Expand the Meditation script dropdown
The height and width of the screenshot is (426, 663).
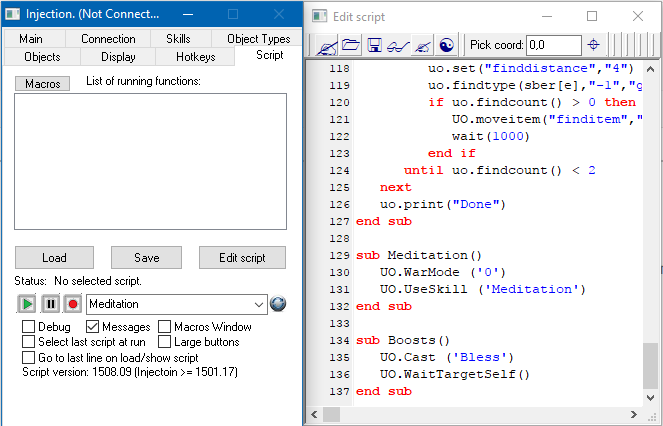point(258,304)
